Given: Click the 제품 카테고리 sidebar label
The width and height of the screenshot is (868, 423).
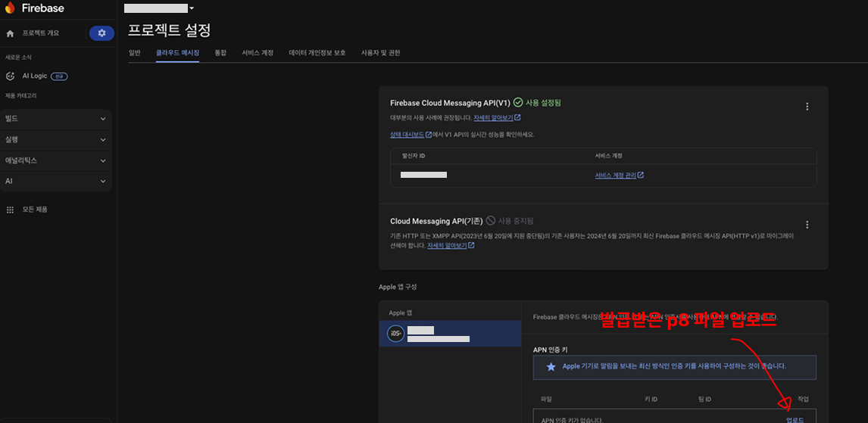Looking at the screenshot, I should point(21,95).
